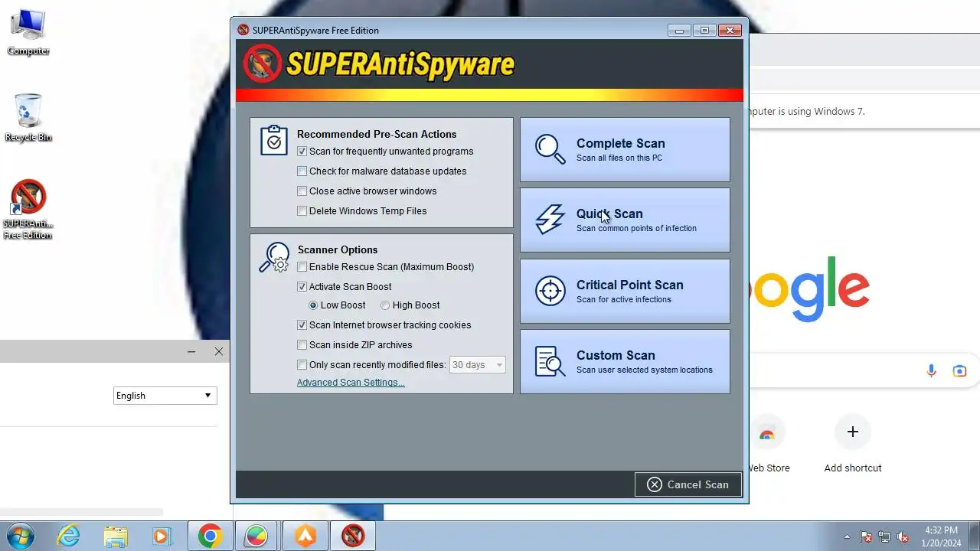Open Windows Explorer folder on the taskbar
Image resolution: width=980 pixels, height=551 pixels.
(x=116, y=536)
